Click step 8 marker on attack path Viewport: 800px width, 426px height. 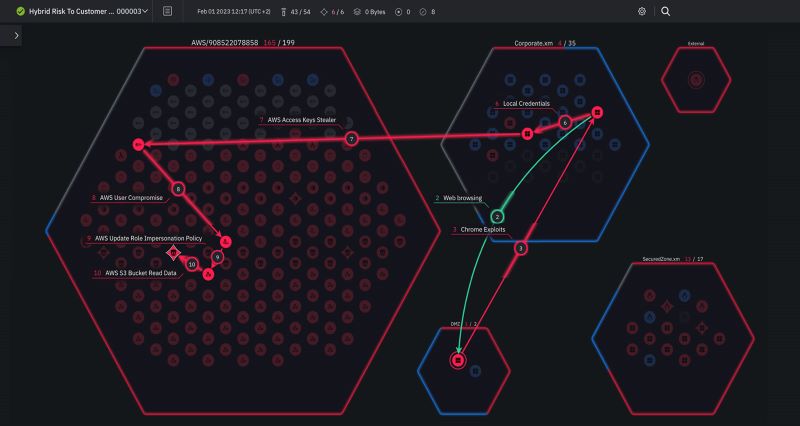(178, 188)
